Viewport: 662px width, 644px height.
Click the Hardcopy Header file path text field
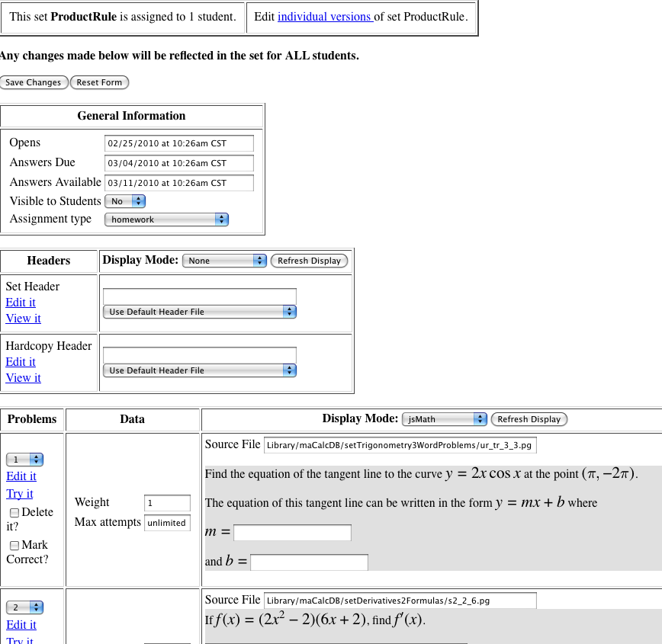[x=200, y=355]
